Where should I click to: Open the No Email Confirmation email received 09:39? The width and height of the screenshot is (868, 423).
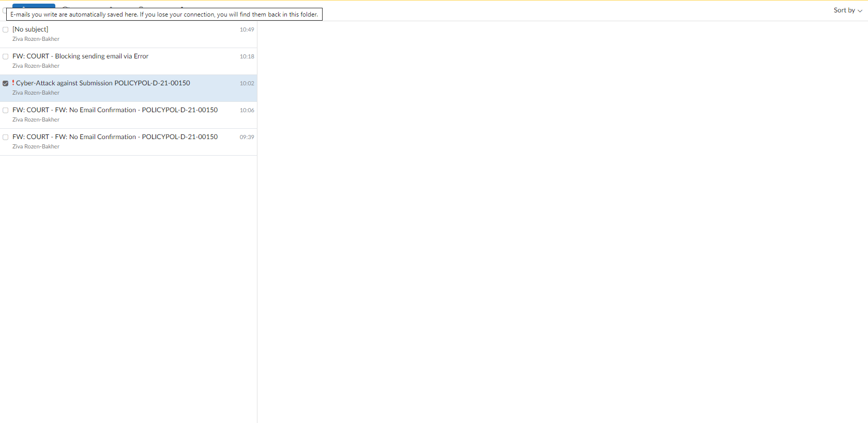click(128, 142)
